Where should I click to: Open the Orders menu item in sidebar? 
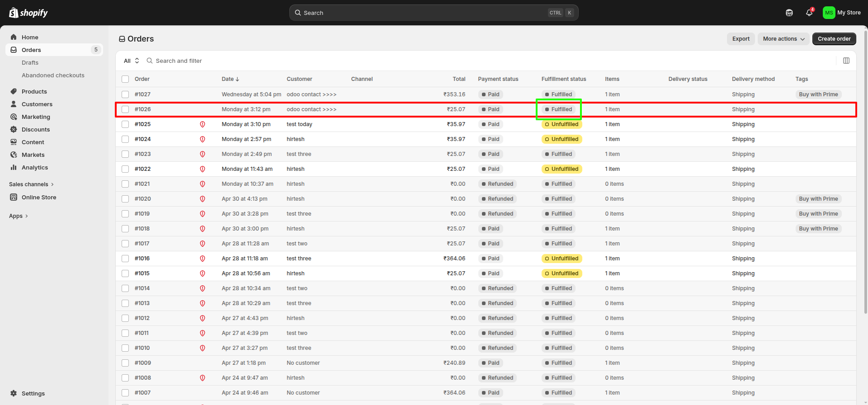coord(54,50)
